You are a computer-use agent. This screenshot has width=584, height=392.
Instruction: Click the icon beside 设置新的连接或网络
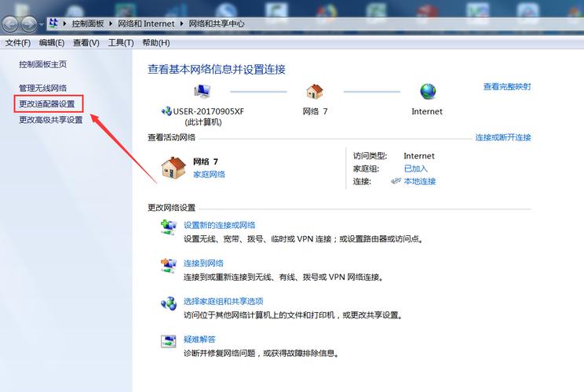pyautogui.click(x=168, y=227)
